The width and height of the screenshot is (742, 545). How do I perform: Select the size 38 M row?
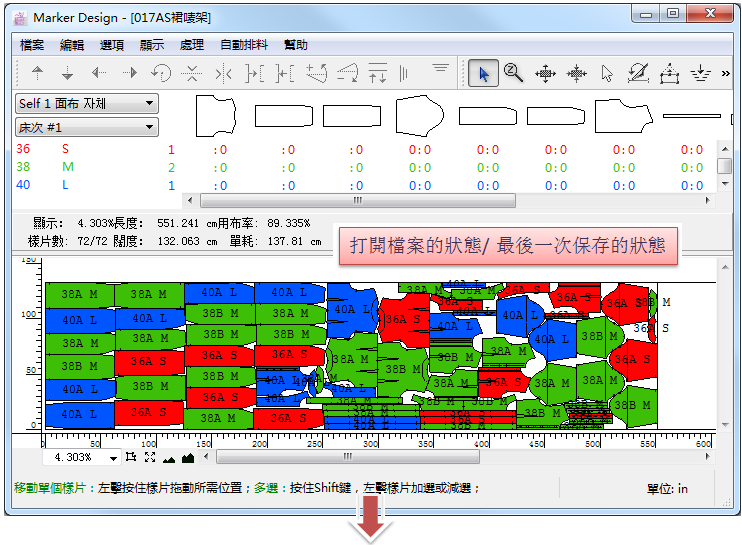click(364, 167)
